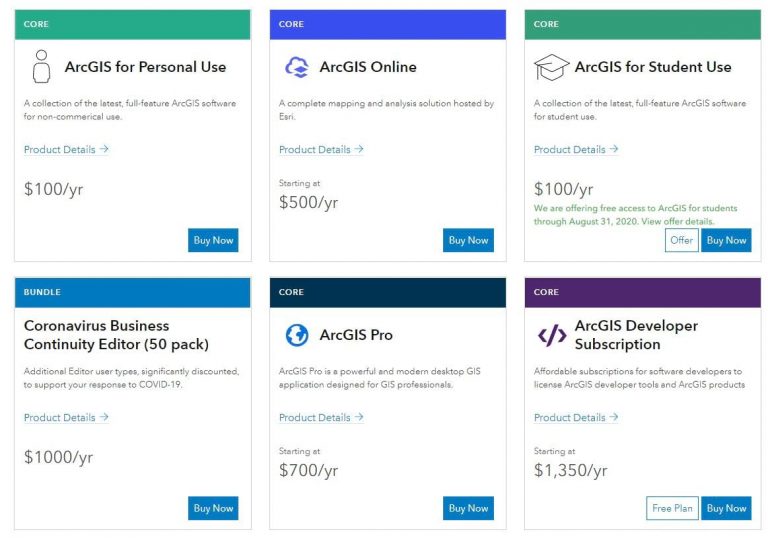Buy Now for ArcGIS Developer Subscription

726,508
